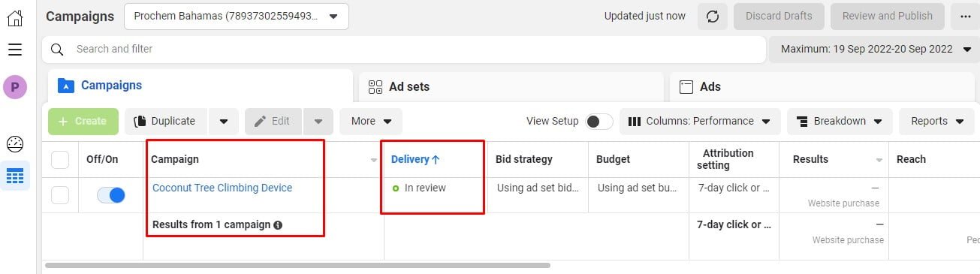Switch to the Ads tab
This screenshot has height=274, width=980.
click(824, 86)
